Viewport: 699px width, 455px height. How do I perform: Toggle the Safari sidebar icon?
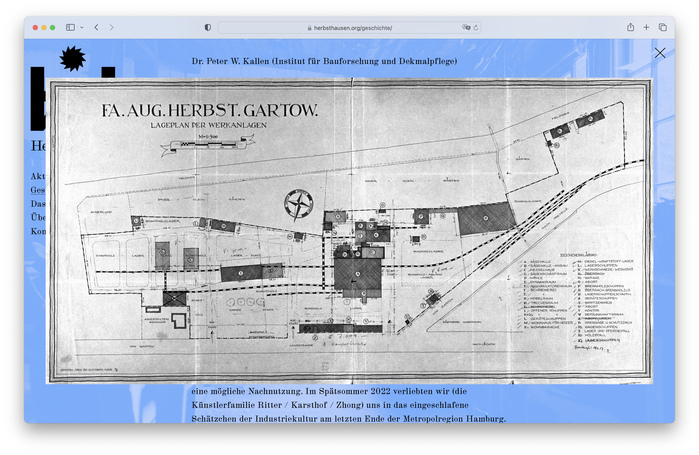70,28
